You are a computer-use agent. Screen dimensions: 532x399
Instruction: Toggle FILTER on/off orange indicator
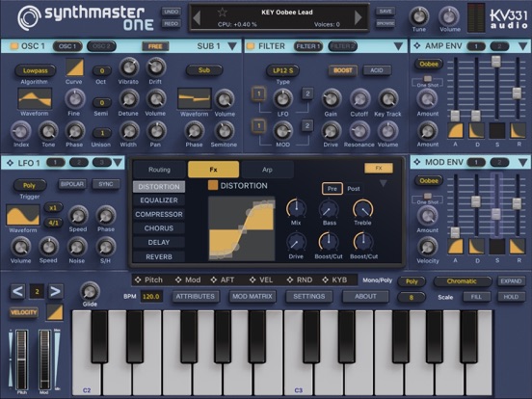(251, 46)
